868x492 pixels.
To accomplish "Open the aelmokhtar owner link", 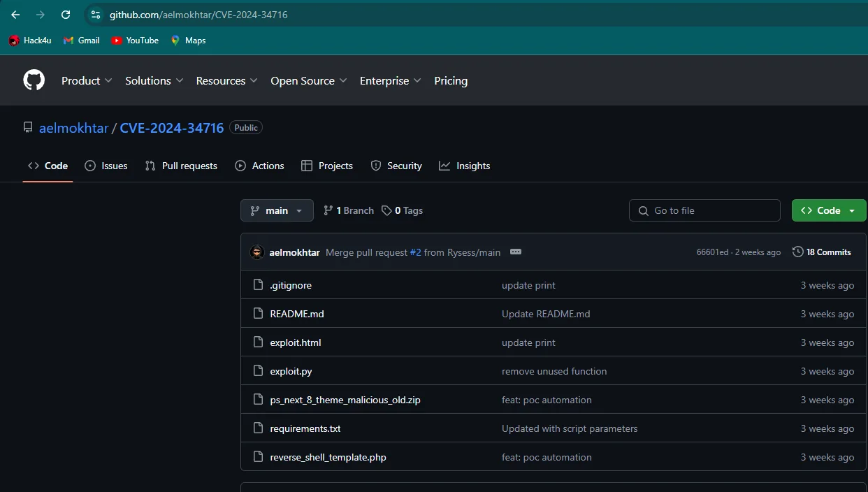I will (74, 128).
